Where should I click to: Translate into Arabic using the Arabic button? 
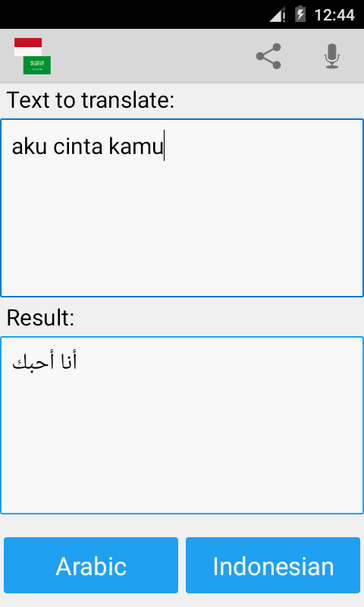click(x=91, y=565)
